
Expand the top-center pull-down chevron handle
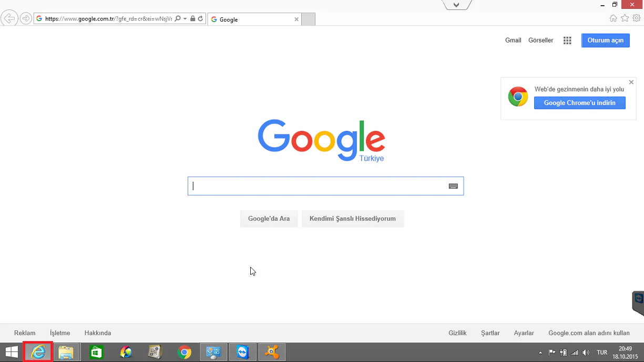tap(456, 5)
